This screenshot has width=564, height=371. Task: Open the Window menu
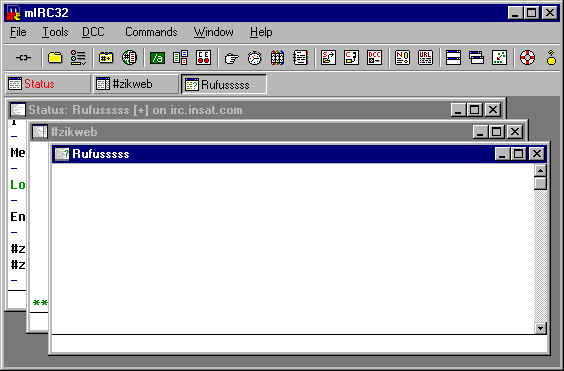click(213, 32)
